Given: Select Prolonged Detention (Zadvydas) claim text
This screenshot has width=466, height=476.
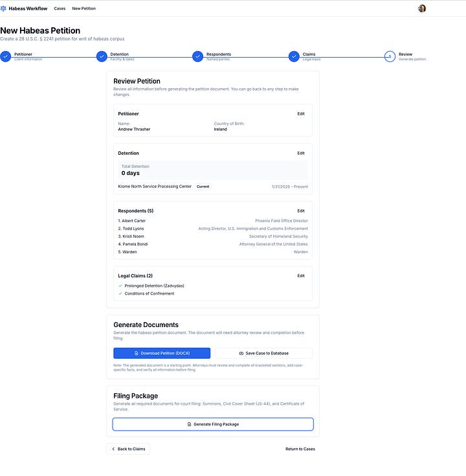Looking at the screenshot, I should [x=154, y=286].
